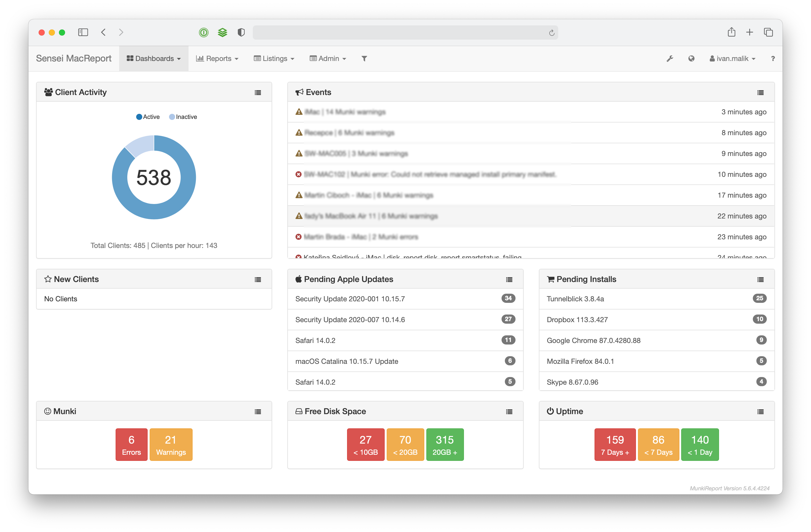This screenshot has width=811, height=532.
Task: Click the red 6 Errors button
Action: tap(131, 444)
